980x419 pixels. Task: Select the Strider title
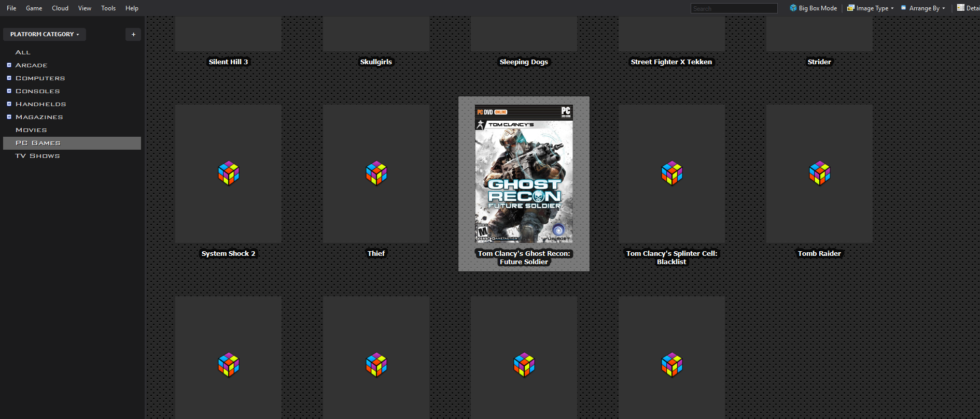(x=819, y=62)
